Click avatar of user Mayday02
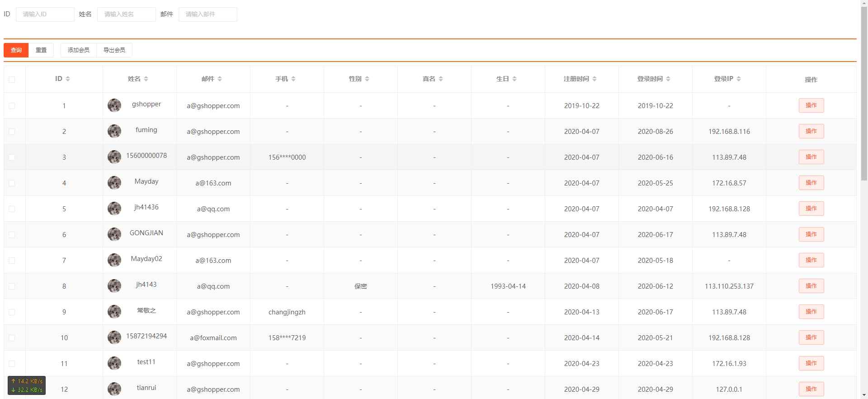 point(114,260)
